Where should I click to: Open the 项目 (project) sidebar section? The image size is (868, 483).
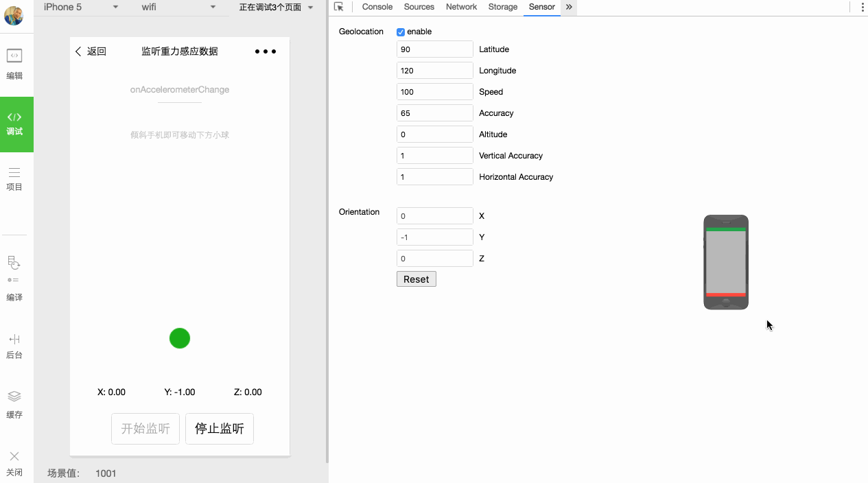pos(14,178)
